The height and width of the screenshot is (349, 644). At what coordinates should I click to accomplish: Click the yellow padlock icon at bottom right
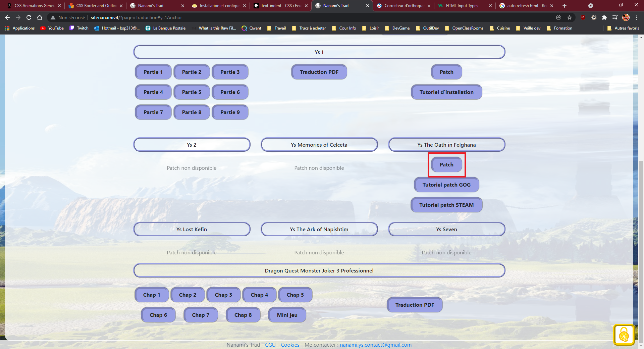(624, 335)
